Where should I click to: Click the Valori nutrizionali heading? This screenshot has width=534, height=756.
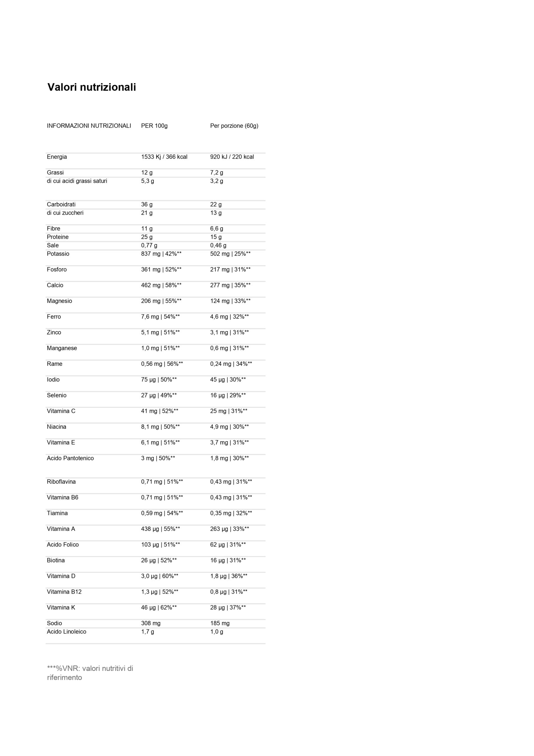pos(91,87)
